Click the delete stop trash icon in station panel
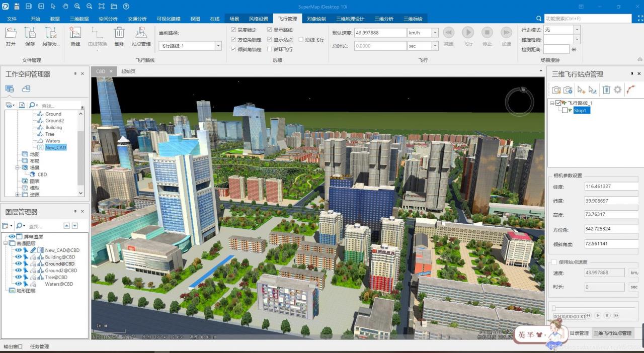Screen dimensions: 644x353 (606, 90)
